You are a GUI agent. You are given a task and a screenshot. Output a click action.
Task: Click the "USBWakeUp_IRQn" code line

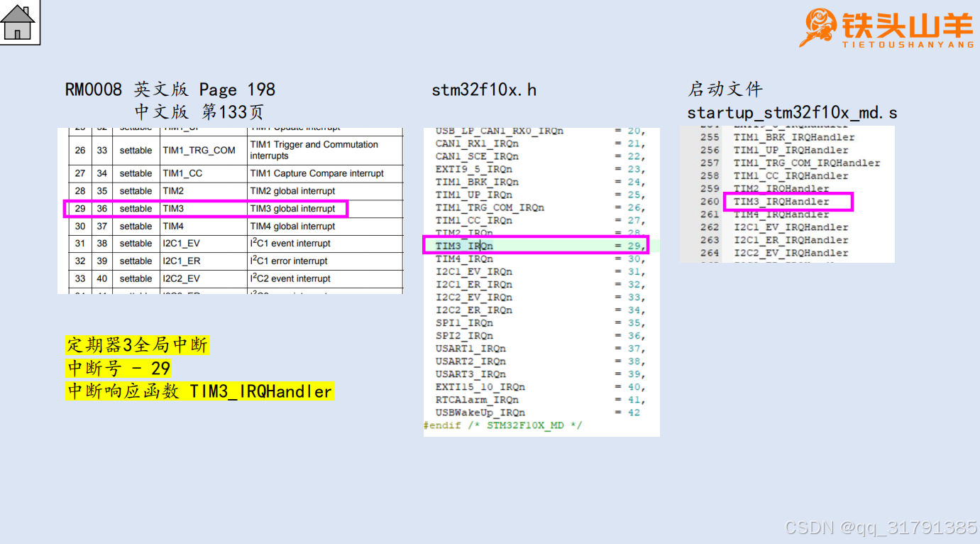538,413
